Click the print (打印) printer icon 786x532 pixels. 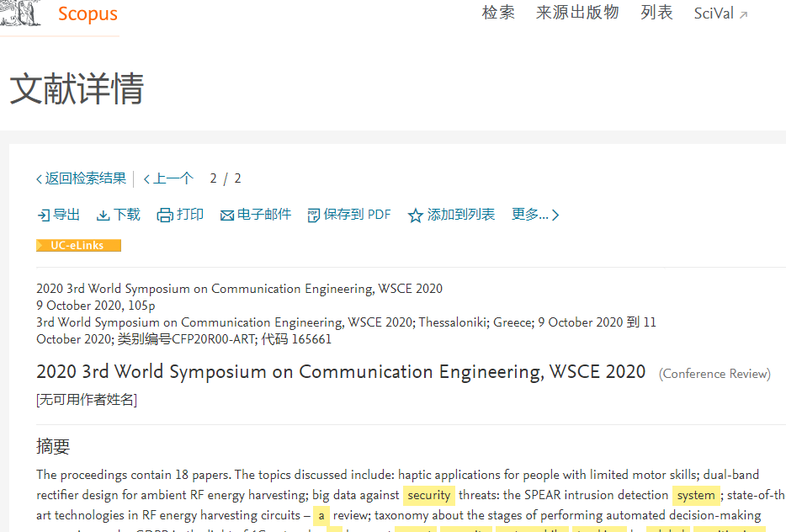tap(165, 215)
